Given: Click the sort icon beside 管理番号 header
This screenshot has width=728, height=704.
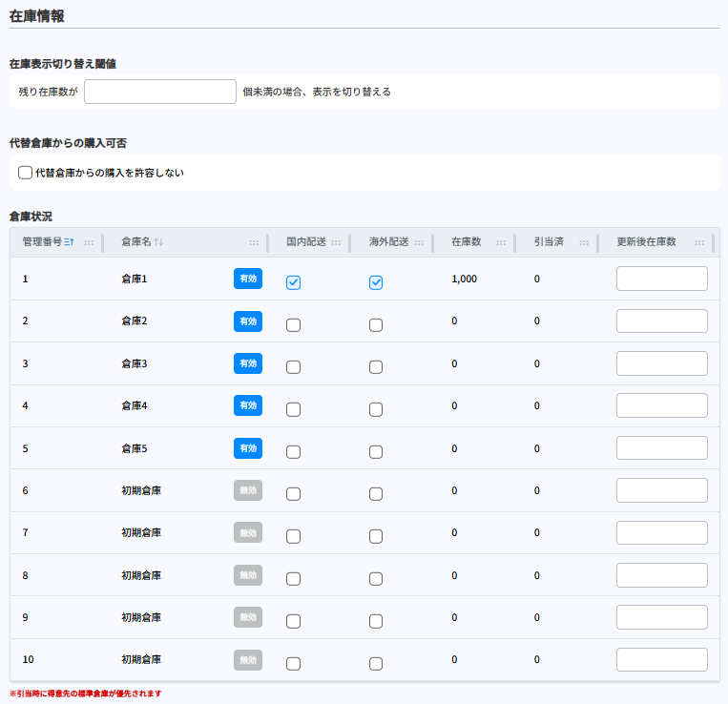Looking at the screenshot, I should click(x=69, y=242).
